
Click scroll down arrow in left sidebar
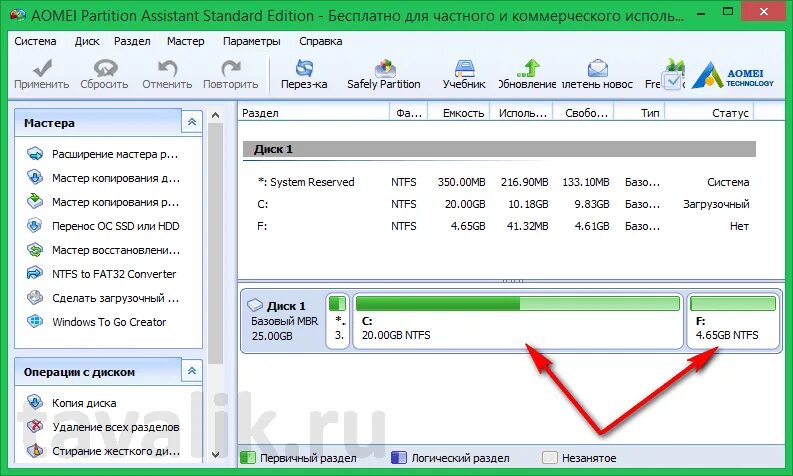tap(215, 454)
